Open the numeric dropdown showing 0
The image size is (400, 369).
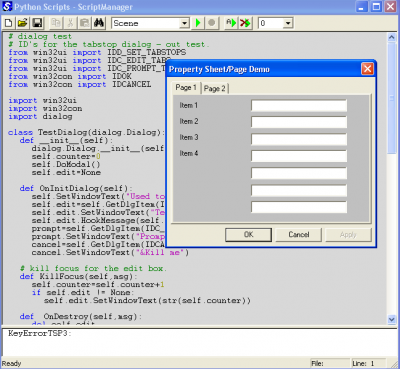pos(288,23)
